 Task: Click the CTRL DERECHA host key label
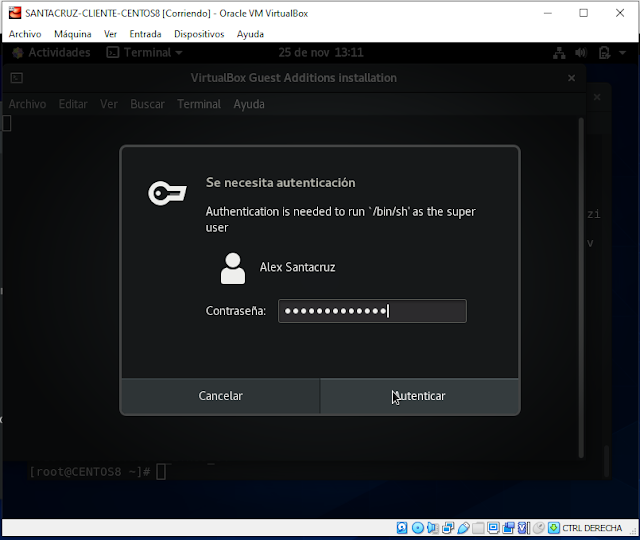(592, 528)
